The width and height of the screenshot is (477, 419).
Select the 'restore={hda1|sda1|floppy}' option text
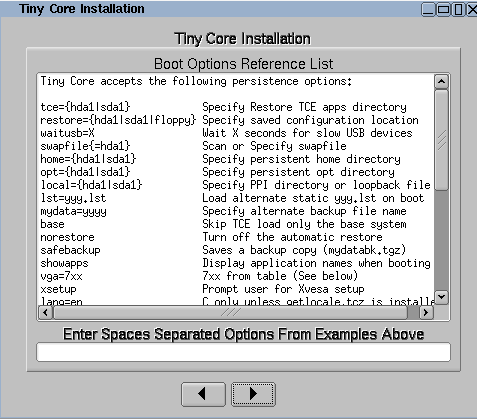pos(118,120)
